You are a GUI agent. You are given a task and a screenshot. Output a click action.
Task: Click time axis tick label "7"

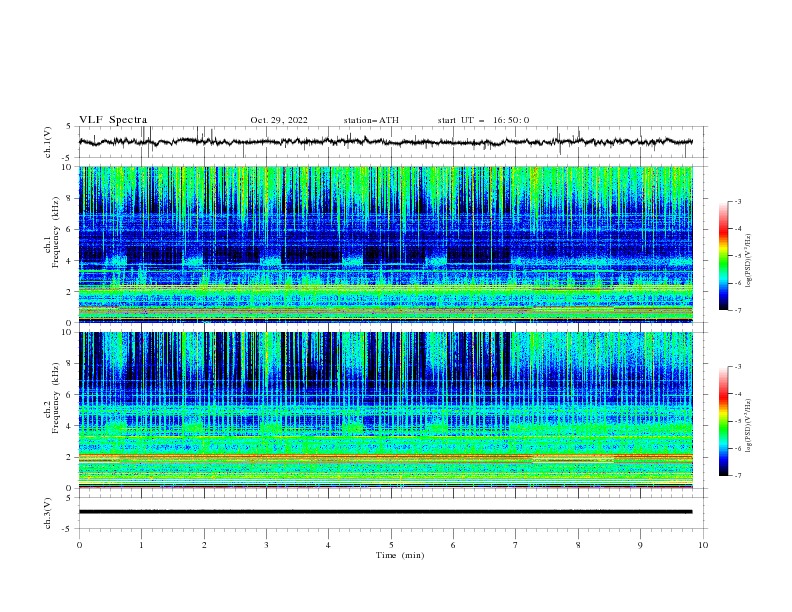point(516,545)
